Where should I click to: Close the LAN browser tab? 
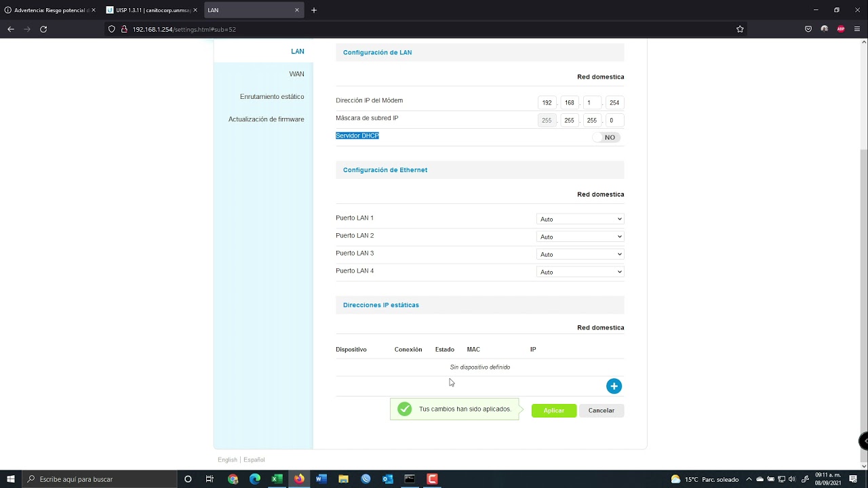297,10
